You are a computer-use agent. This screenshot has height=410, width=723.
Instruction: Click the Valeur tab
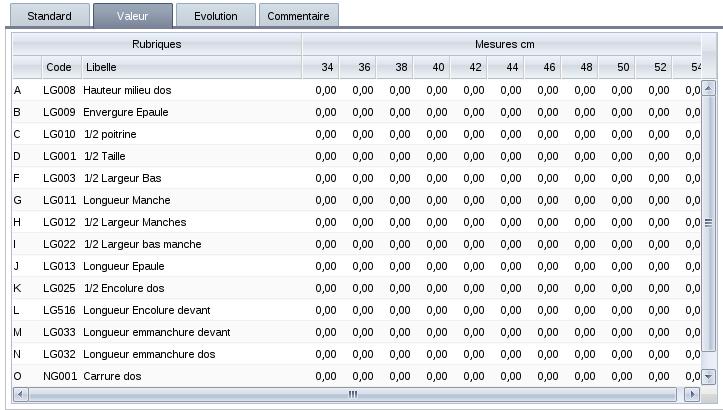132,16
